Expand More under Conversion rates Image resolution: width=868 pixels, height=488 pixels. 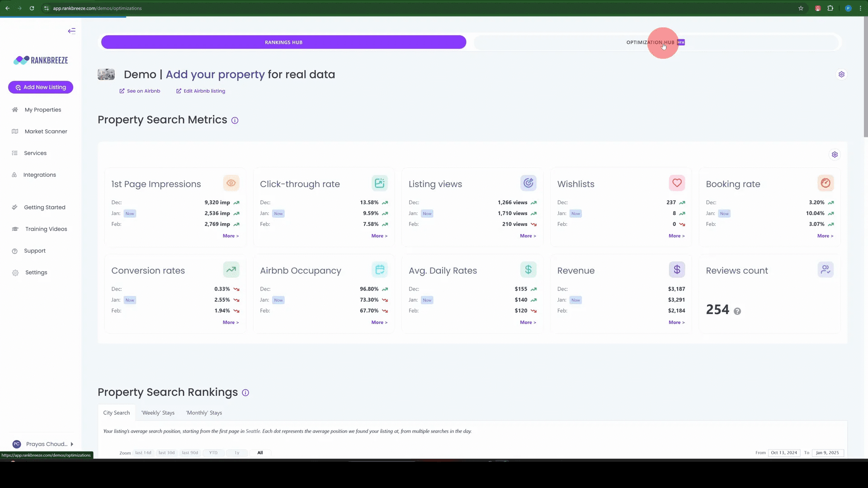231,323
